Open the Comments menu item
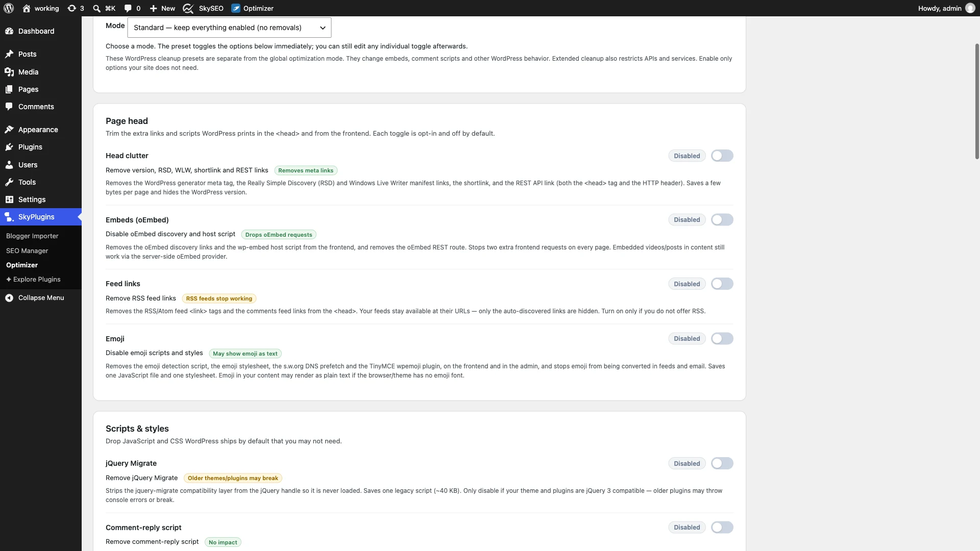 tap(41, 107)
